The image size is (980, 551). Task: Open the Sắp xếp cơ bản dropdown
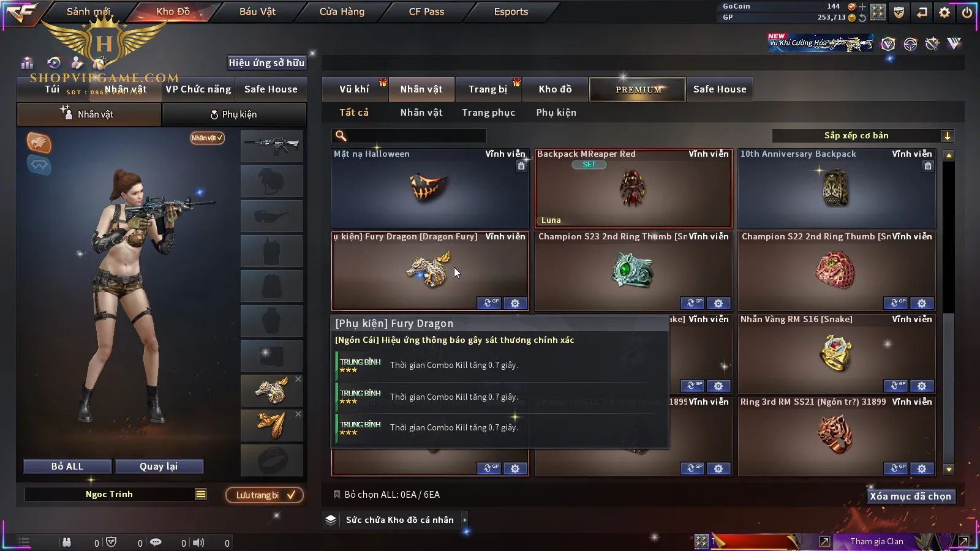click(862, 136)
